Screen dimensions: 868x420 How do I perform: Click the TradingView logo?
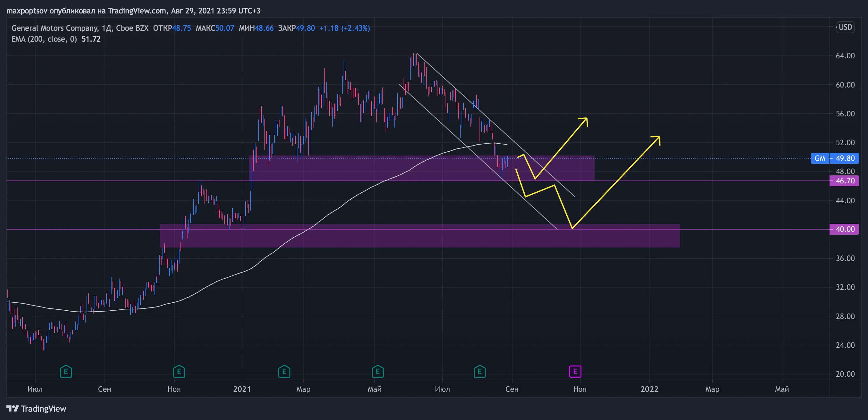click(x=37, y=409)
